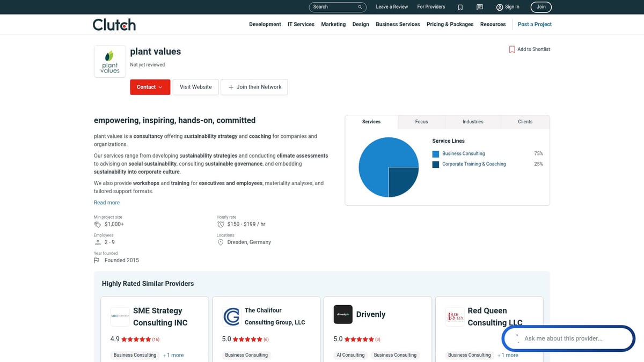Switch to the Focus tab
Viewport: 644px width, 362px height.
[x=421, y=122]
